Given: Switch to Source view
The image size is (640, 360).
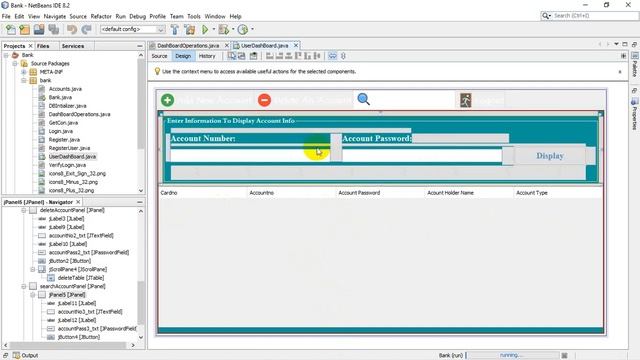Looking at the screenshot, I should click(x=159, y=56).
